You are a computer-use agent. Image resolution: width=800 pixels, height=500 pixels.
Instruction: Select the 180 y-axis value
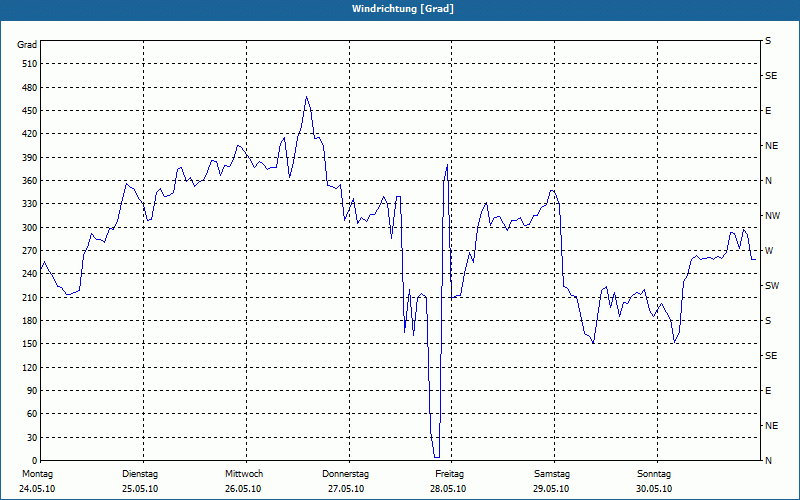(x=30, y=321)
